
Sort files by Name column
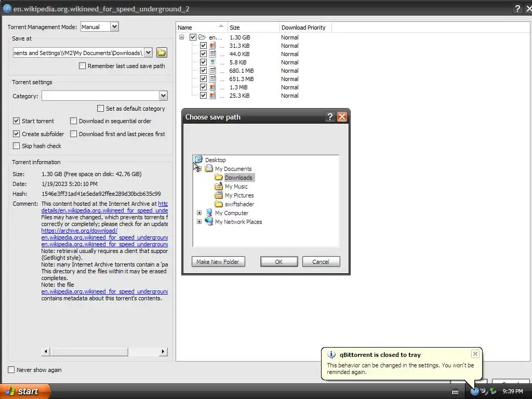pos(202,28)
